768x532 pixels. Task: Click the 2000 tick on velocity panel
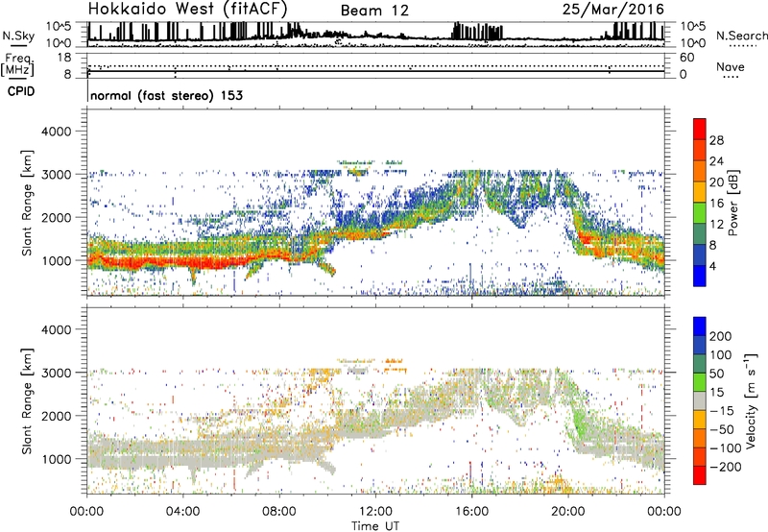pyautogui.click(x=56, y=416)
